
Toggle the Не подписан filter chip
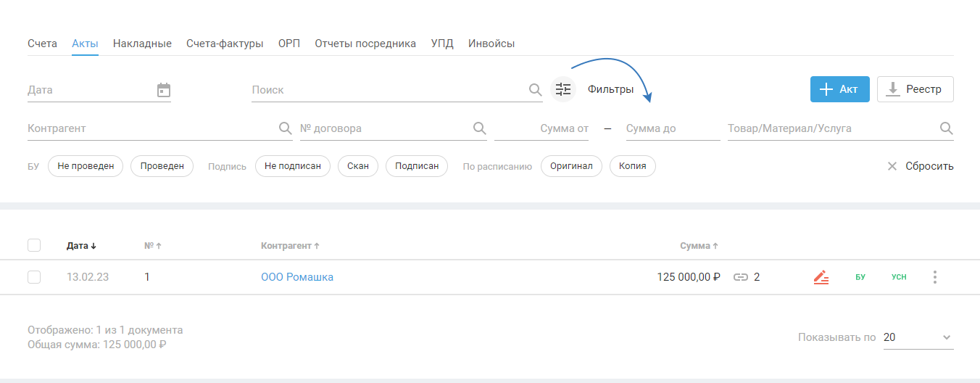tap(293, 166)
